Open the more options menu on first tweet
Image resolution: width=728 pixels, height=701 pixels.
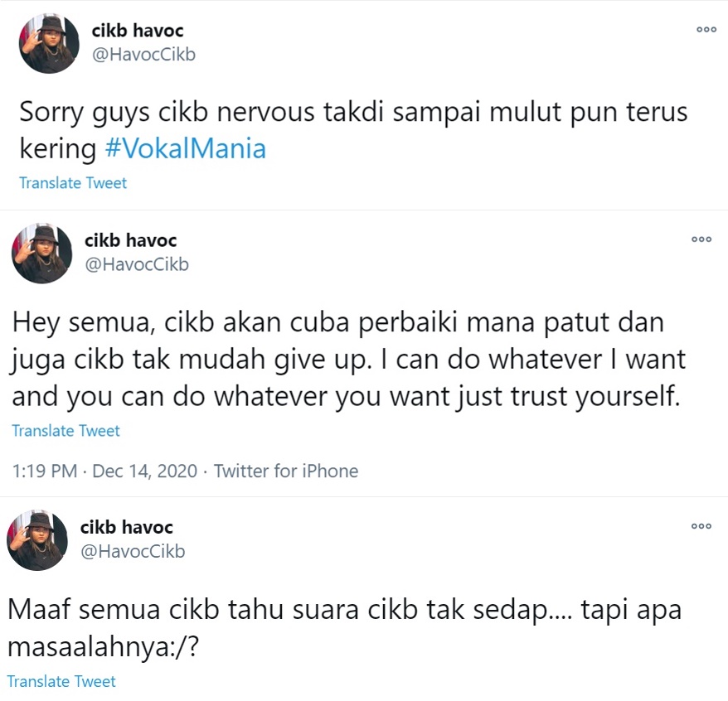click(x=706, y=30)
